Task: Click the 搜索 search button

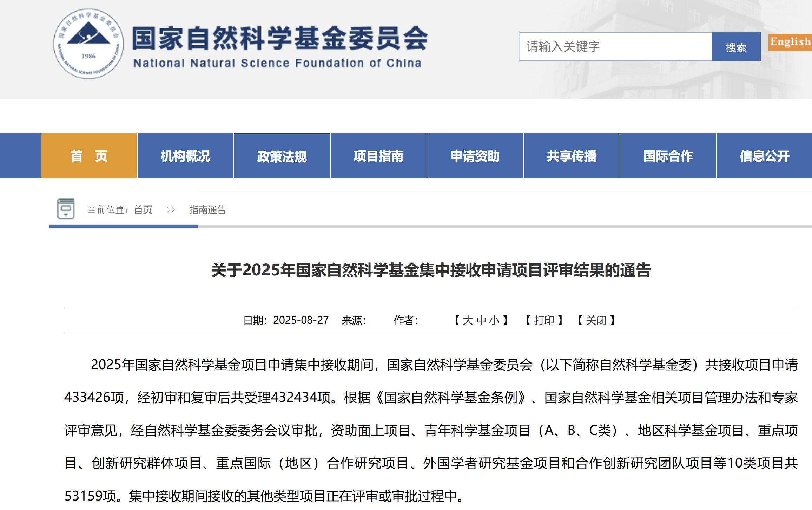Action: coord(736,47)
